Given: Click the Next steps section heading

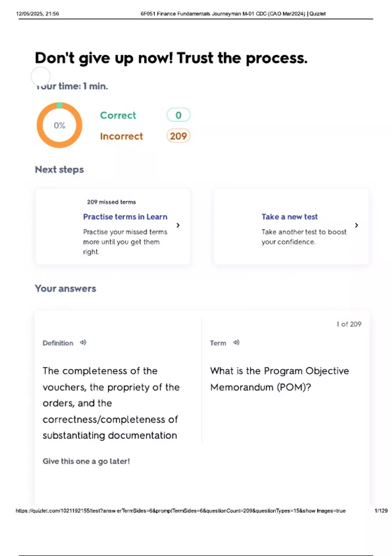Looking at the screenshot, I should [59, 169].
